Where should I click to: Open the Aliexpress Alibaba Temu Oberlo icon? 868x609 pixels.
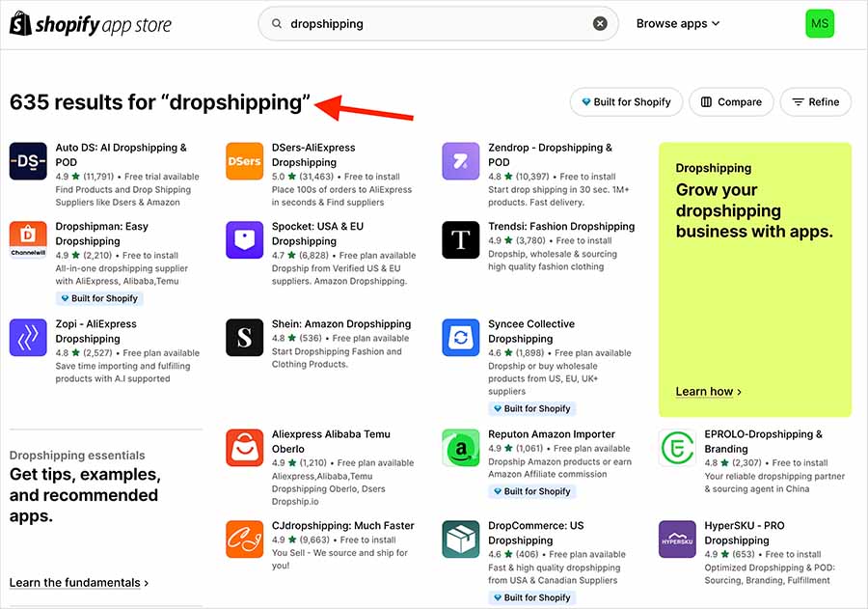(x=245, y=448)
